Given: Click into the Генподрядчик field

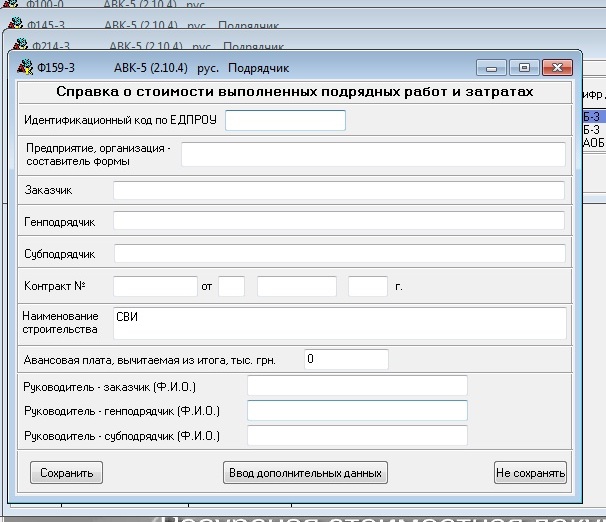Looking at the screenshot, I should [x=339, y=221].
